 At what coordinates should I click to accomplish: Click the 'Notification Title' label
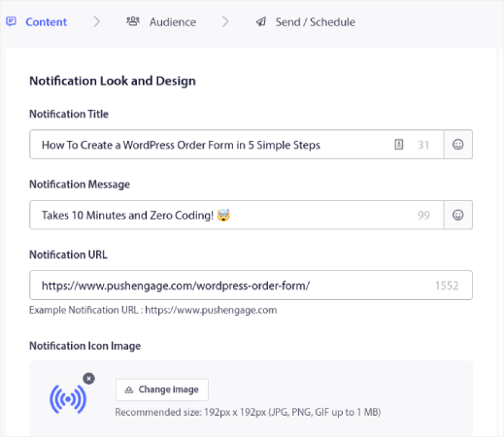[x=69, y=114]
